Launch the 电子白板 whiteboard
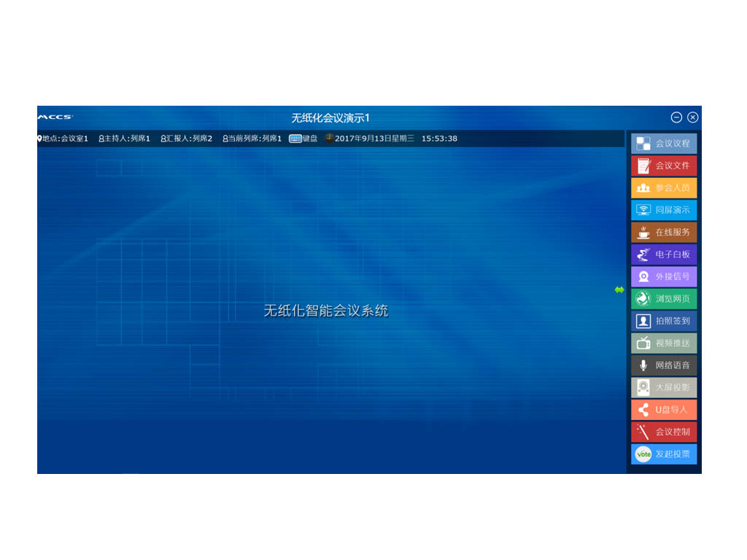 664,254
